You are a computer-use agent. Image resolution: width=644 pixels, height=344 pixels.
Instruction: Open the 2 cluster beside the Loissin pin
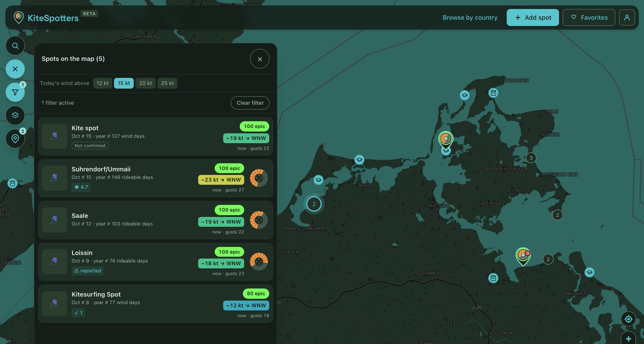[x=548, y=259]
